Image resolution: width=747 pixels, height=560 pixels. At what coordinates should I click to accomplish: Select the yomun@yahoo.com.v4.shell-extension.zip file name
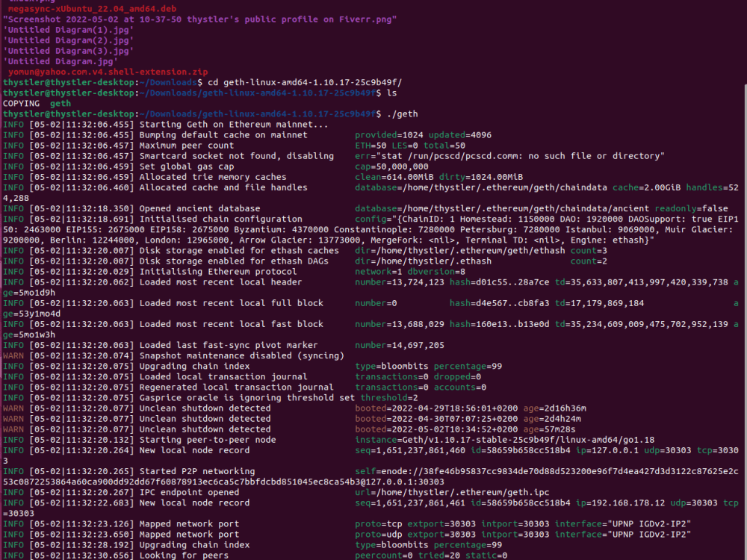click(x=108, y=72)
